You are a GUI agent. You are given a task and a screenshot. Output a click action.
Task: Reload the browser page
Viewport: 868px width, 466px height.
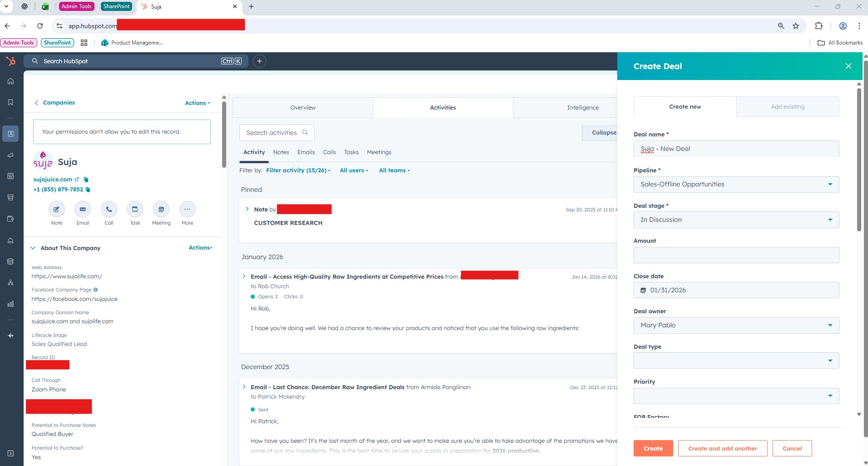40,26
